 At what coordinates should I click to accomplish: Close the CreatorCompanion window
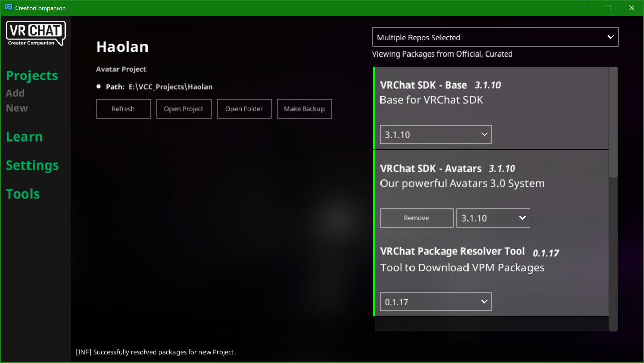[632, 8]
